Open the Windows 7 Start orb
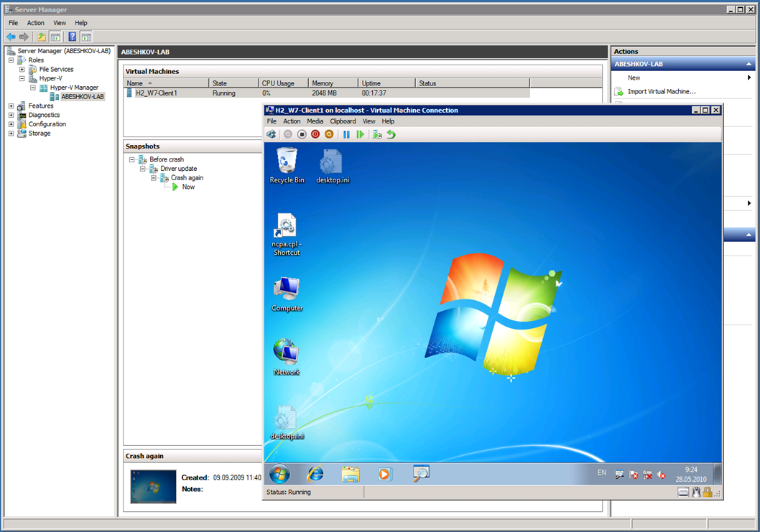This screenshot has height=532, width=760. click(x=279, y=474)
